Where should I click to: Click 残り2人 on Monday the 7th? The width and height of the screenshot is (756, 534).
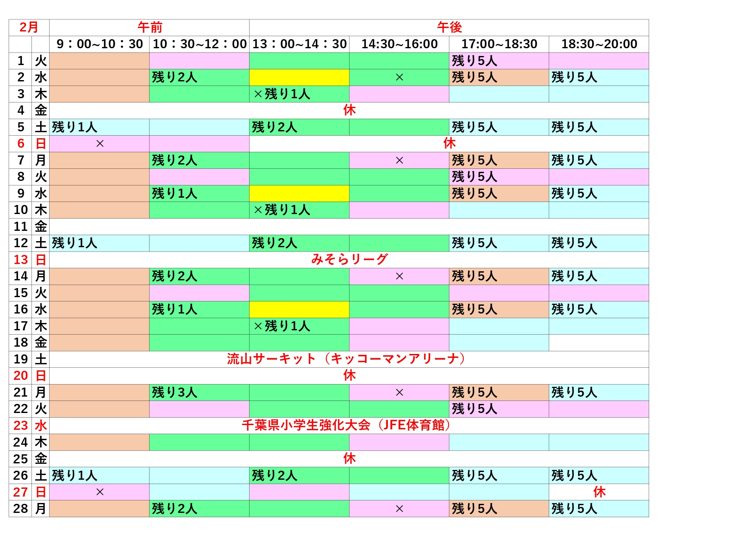click(x=175, y=160)
